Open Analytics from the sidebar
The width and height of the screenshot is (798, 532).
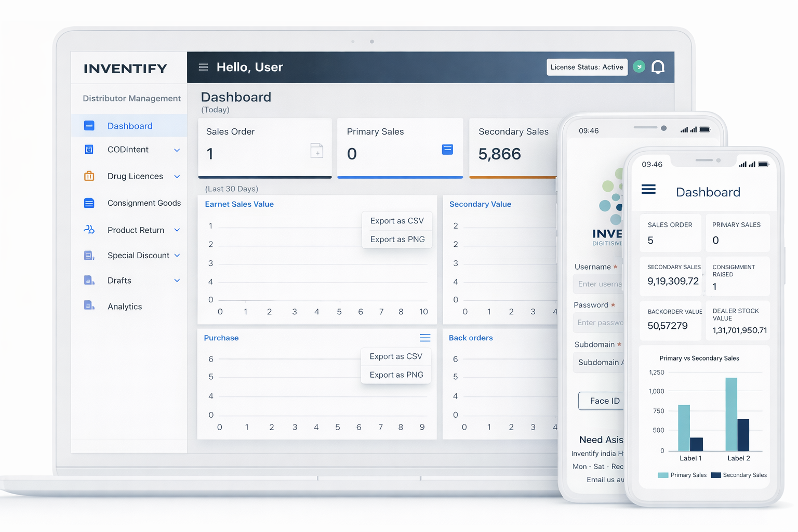point(124,307)
